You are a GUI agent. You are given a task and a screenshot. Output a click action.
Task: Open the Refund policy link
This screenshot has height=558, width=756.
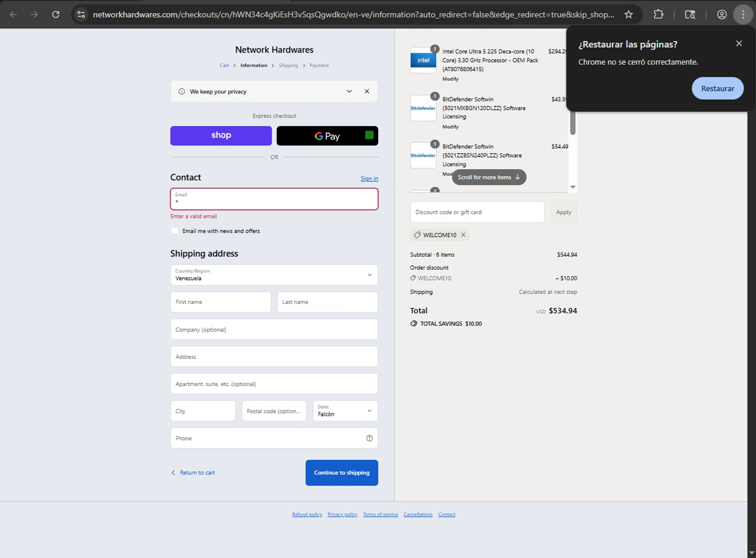click(307, 515)
